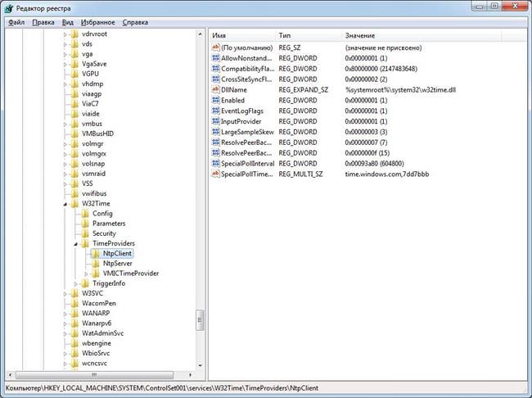Click value time.windows.com,7dd7bbb
The height and width of the screenshot is (398, 532).
coord(387,174)
